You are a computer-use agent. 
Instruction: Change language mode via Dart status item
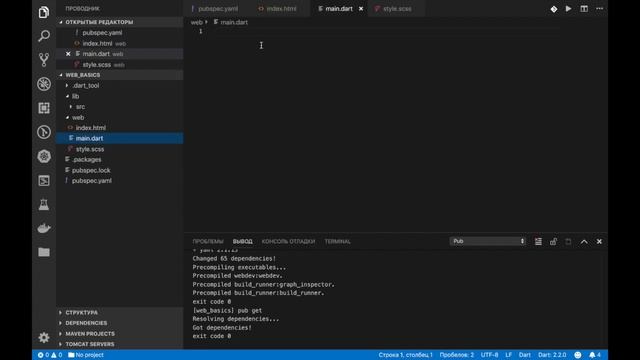[524, 355]
